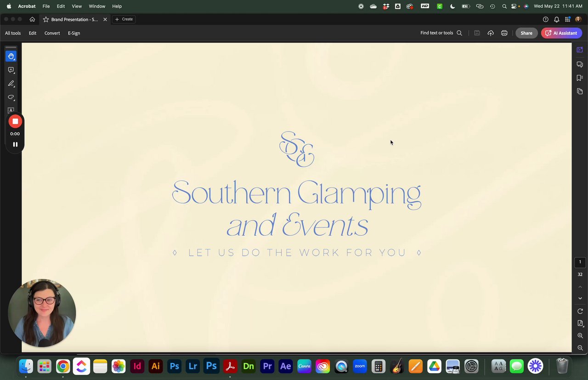This screenshot has width=588, height=380.
Task: Open the Page thumbnails panel
Action: click(x=580, y=91)
